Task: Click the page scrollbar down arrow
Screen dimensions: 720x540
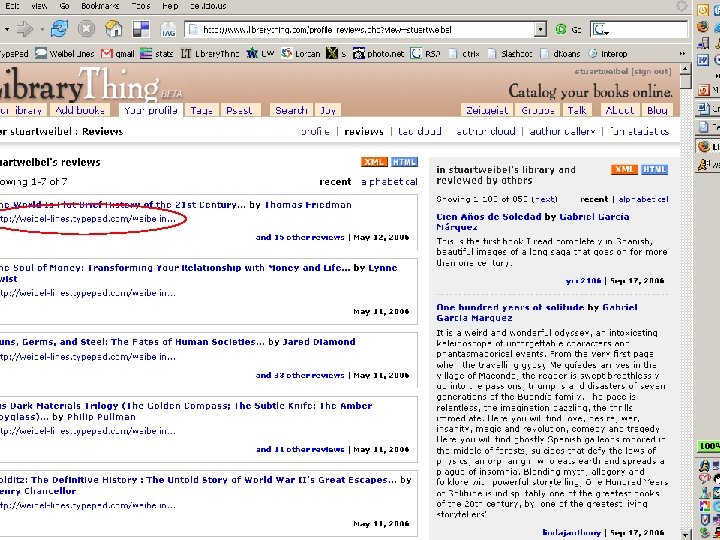Action: coord(685,534)
